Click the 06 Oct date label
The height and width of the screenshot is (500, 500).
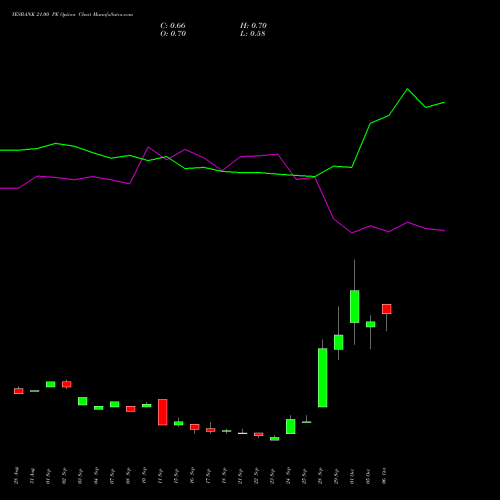coord(384,476)
